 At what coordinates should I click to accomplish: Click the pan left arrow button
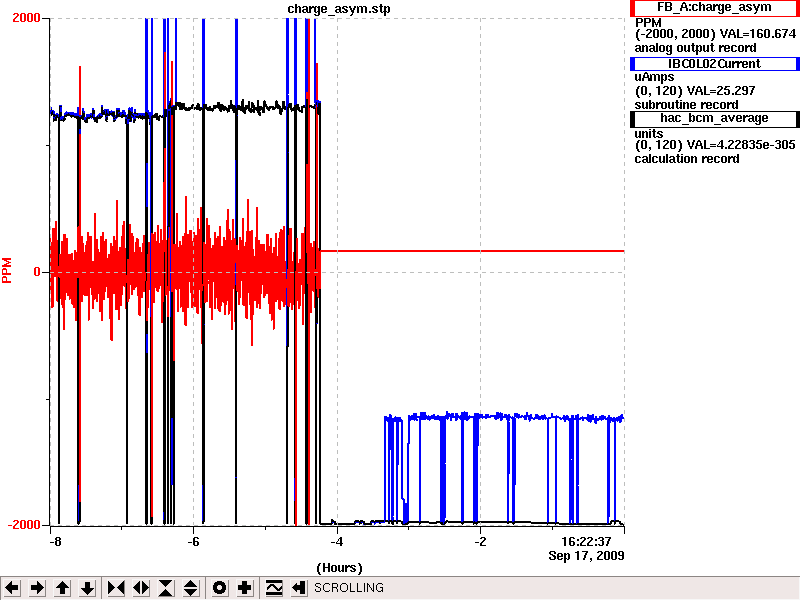(12, 588)
